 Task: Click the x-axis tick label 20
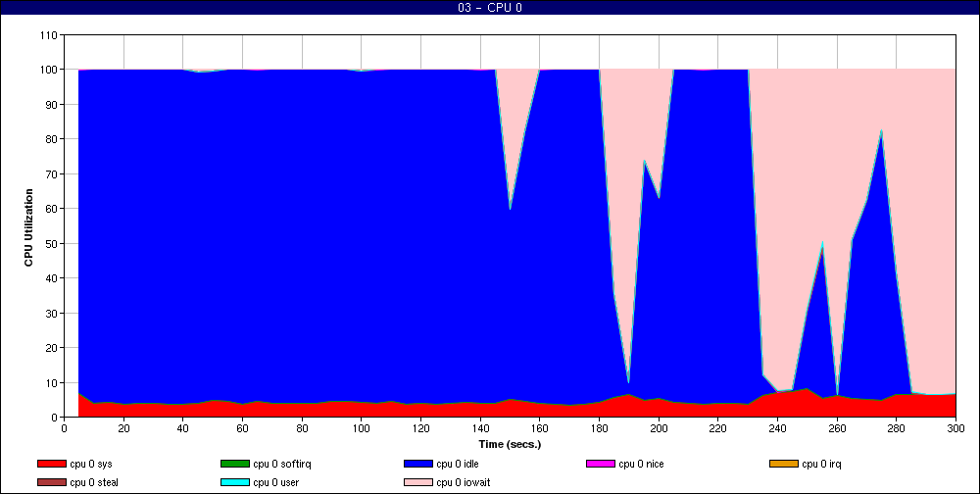point(123,428)
